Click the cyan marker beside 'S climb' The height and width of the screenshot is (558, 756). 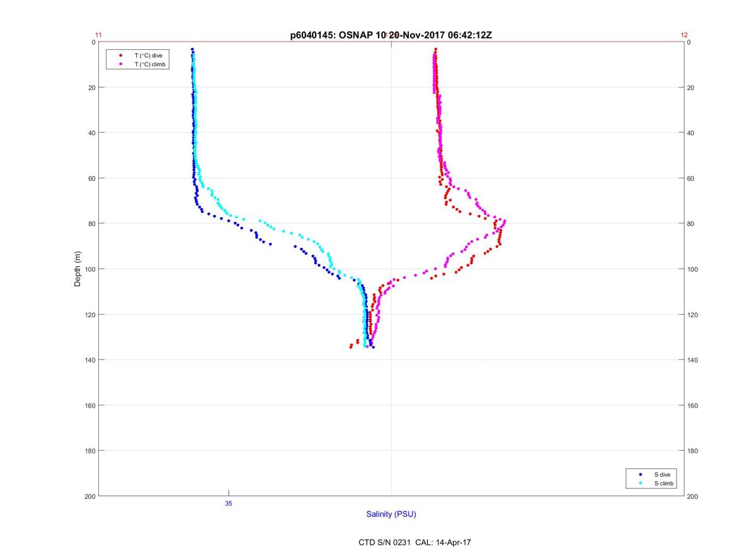[x=641, y=484]
